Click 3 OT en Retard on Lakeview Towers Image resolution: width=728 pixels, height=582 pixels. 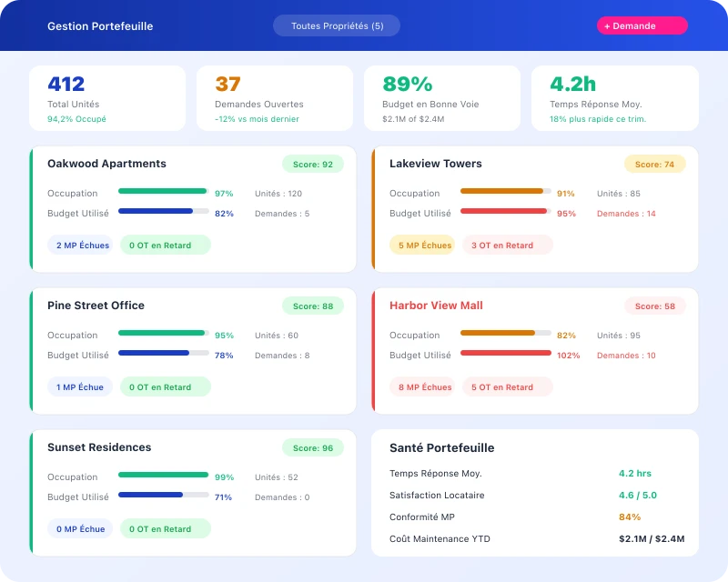[507, 245]
